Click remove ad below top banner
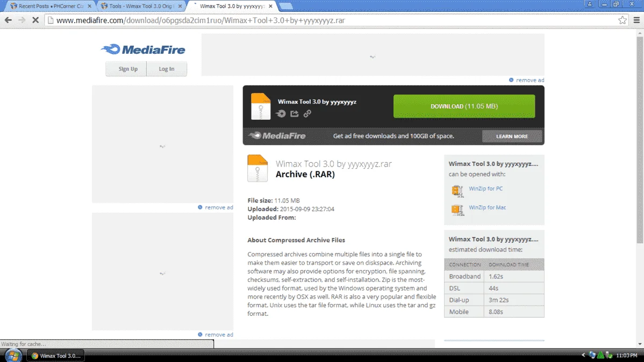644x362 pixels. coord(526,80)
